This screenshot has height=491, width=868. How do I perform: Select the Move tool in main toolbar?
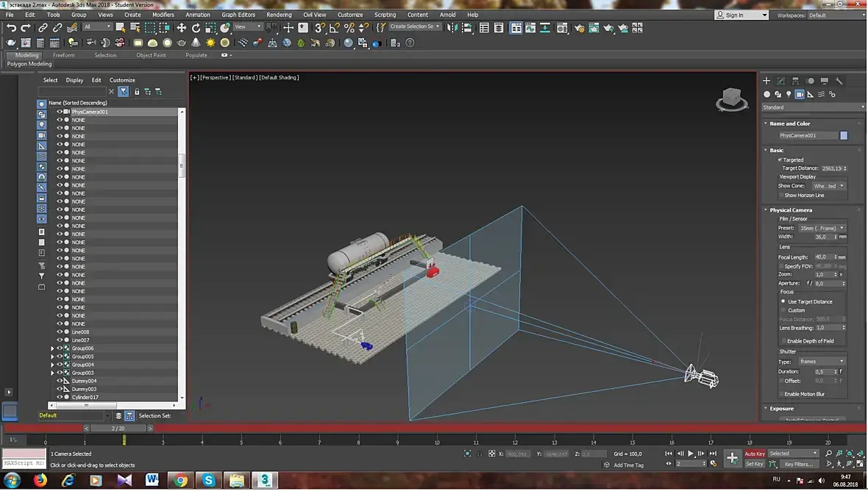coord(182,27)
